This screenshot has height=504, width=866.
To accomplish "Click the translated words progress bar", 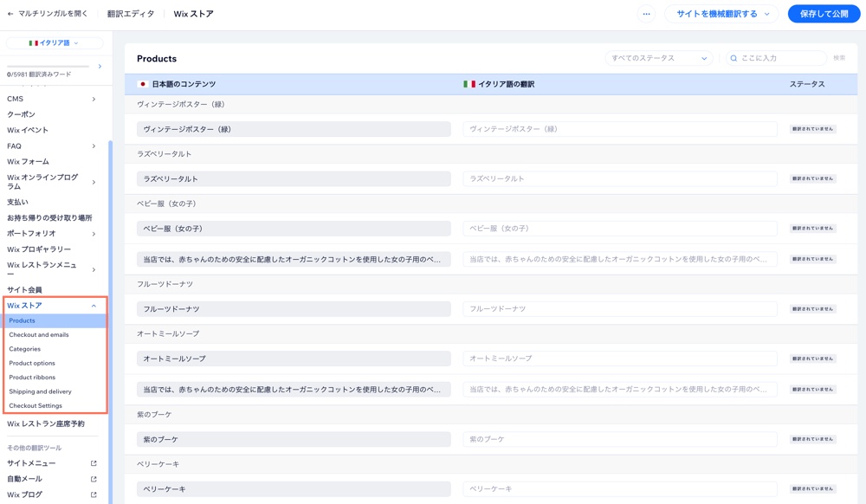I will 48,66.
